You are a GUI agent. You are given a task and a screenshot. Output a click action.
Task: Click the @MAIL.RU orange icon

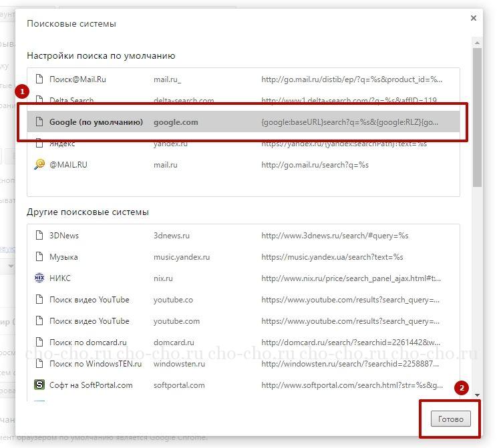click(39, 165)
